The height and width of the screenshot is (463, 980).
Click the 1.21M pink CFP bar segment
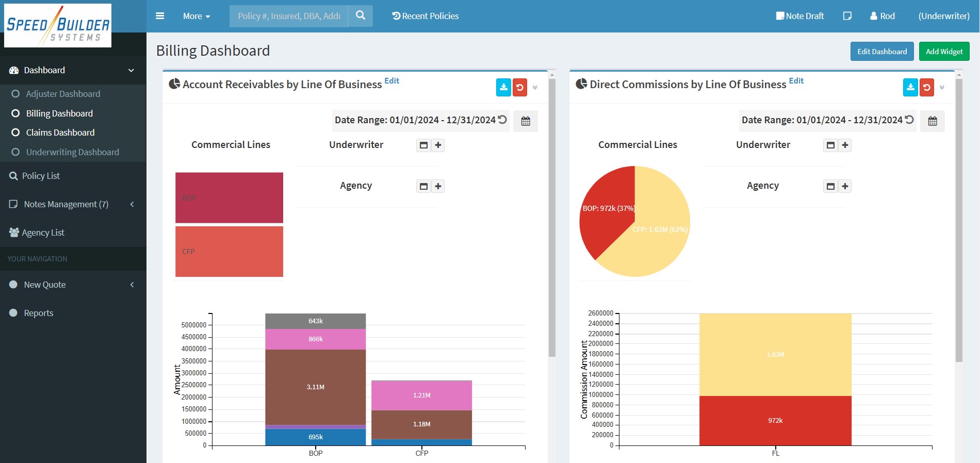(x=422, y=395)
